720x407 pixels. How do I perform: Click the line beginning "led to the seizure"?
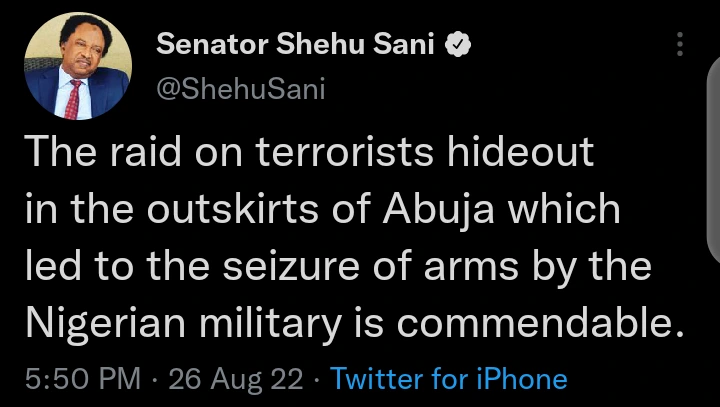[336, 268]
